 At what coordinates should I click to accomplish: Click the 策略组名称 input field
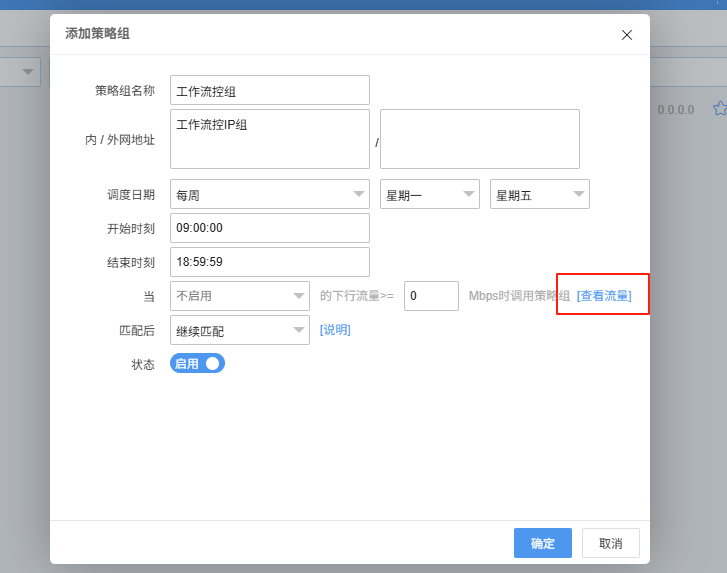(x=270, y=90)
